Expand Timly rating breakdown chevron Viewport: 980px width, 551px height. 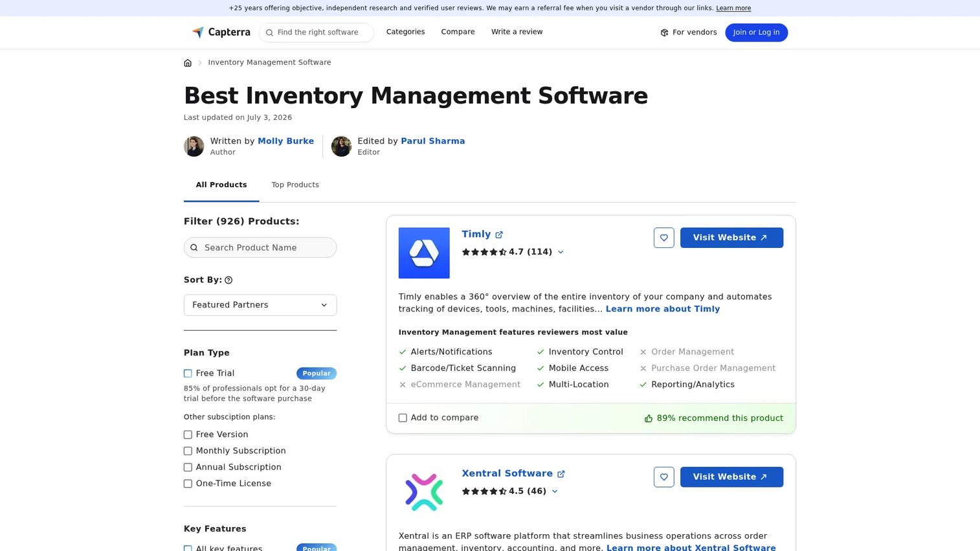pyautogui.click(x=561, y=253)
